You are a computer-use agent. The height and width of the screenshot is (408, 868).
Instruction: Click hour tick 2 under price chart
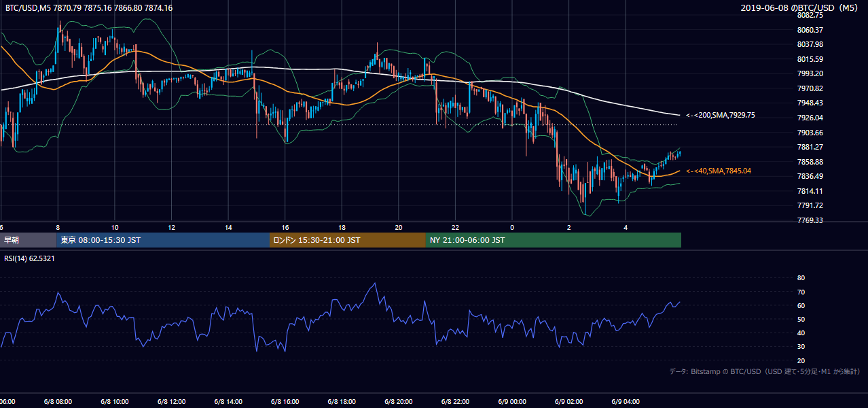[568, 228]
